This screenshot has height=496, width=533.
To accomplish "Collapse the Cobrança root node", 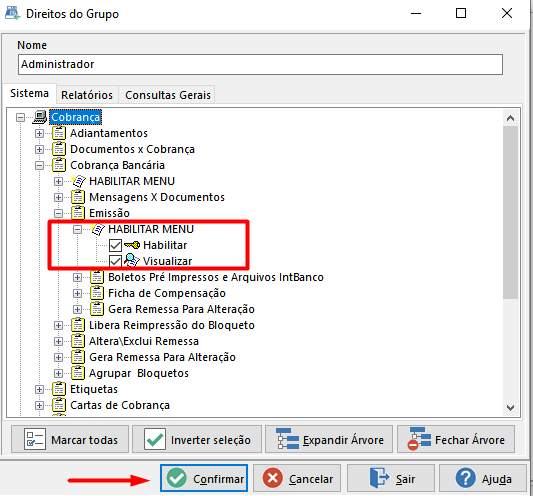I will coord(20,118).
